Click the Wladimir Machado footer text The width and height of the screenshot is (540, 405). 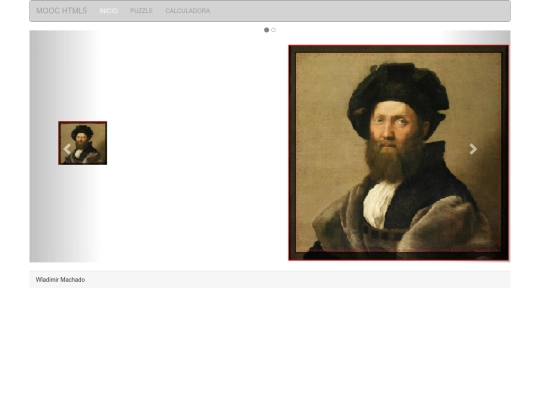(60, 280)
